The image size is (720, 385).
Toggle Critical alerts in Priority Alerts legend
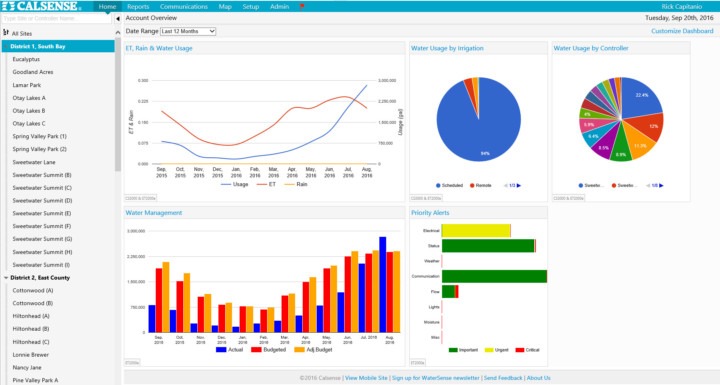[x=528, y=350]
